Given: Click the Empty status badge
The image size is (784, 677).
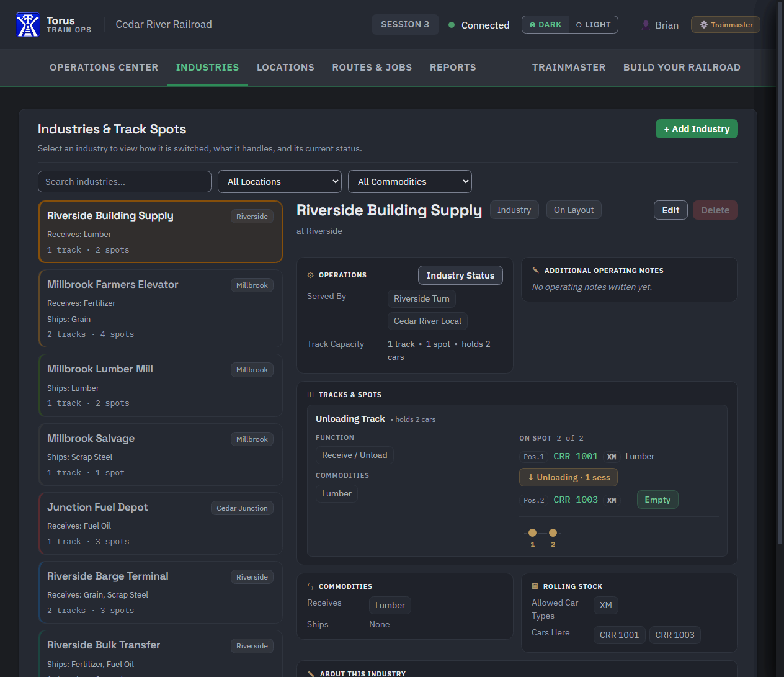Looking at the screenshot, I should pos(657,500).
